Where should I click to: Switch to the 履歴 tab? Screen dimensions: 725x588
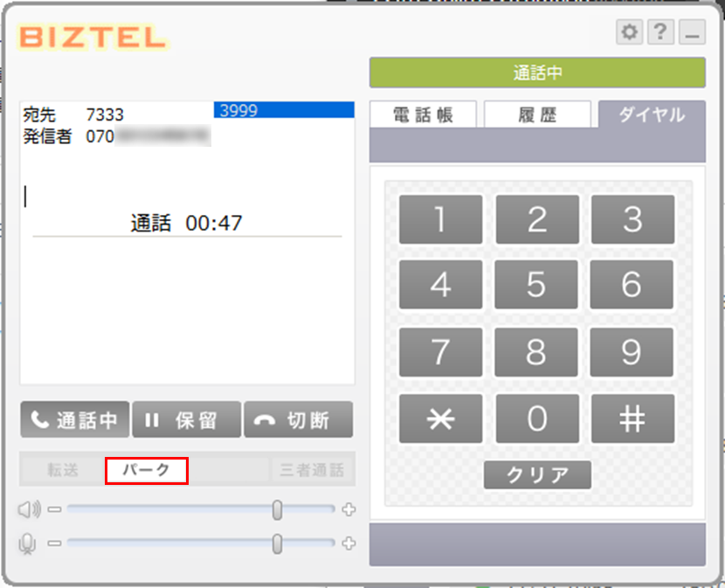point(537,114)
